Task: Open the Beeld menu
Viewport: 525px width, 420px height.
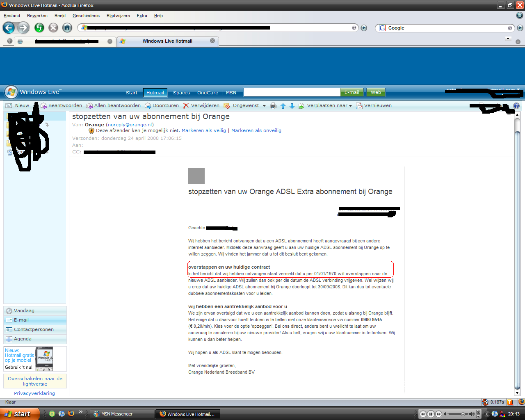Action: pyautogui.click(x=60, y=16)
